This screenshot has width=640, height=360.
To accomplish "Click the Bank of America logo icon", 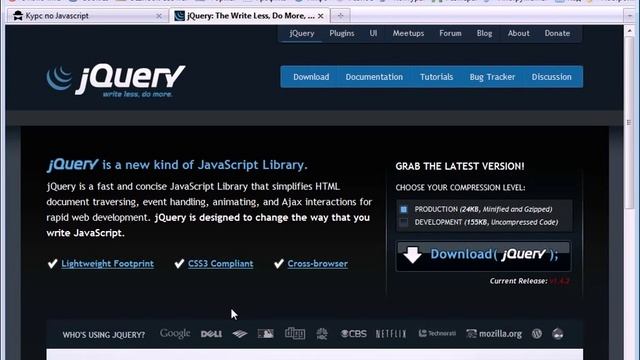I will coord(240,334).
